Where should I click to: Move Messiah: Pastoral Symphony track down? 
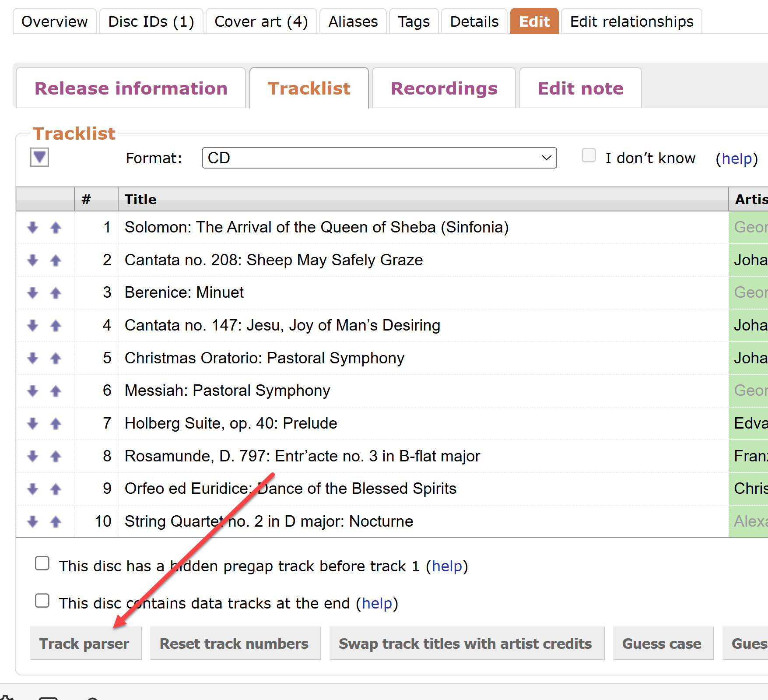coord(33,391)
